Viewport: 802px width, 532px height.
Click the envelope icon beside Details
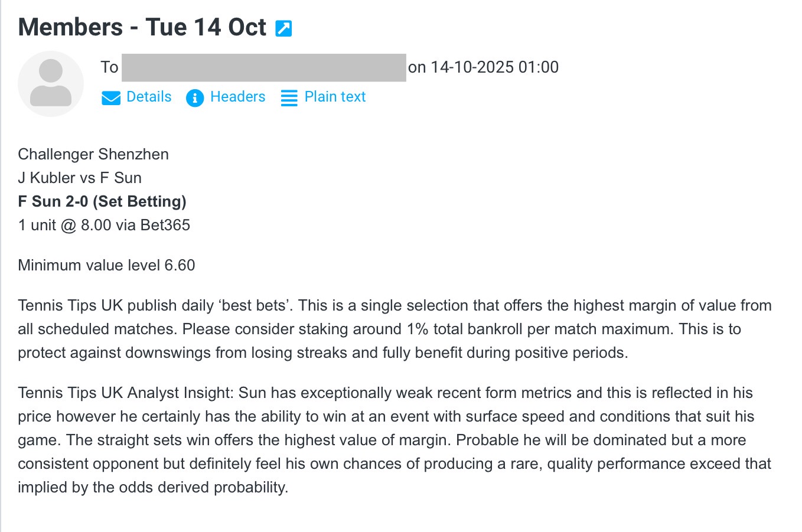(x=111, y=97)
